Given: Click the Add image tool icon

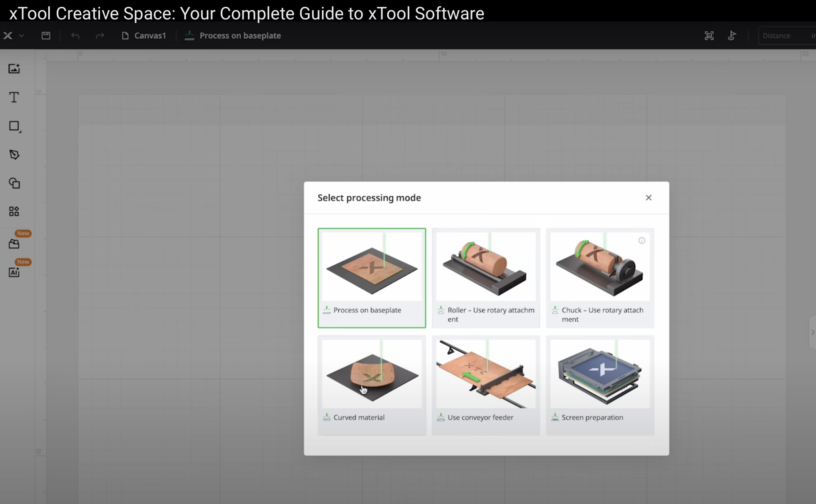Looking at the screenshot, I should point(14,69).
